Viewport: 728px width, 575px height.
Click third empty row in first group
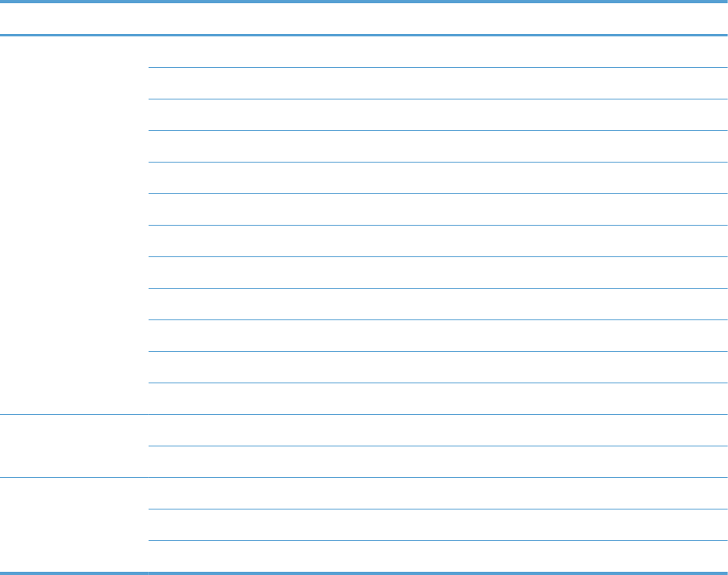438,115
